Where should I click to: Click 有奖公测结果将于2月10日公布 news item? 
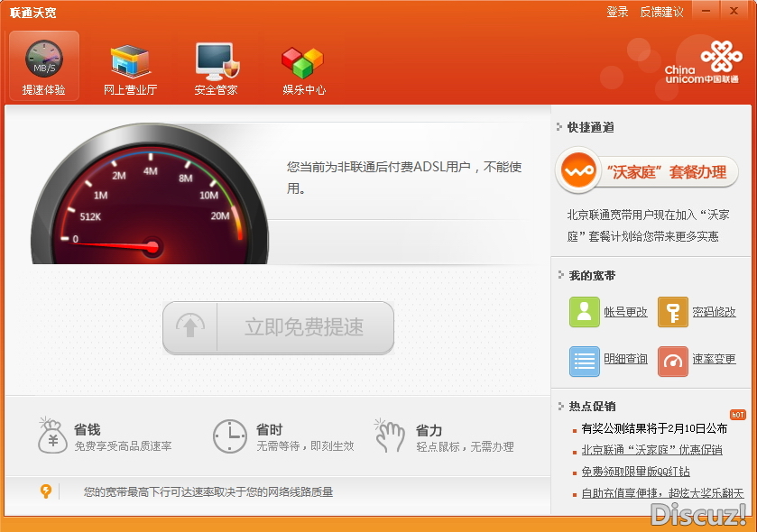(x=654, y=428)
